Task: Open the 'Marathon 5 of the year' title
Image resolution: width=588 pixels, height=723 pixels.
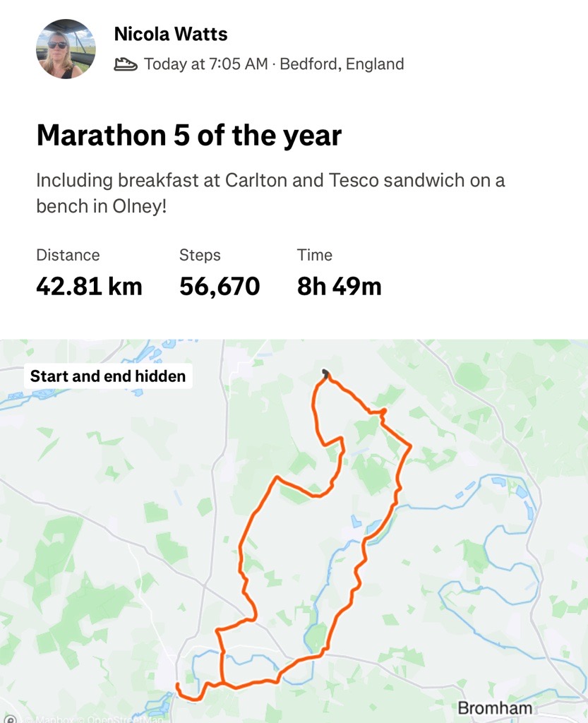Action: (188, 135)
